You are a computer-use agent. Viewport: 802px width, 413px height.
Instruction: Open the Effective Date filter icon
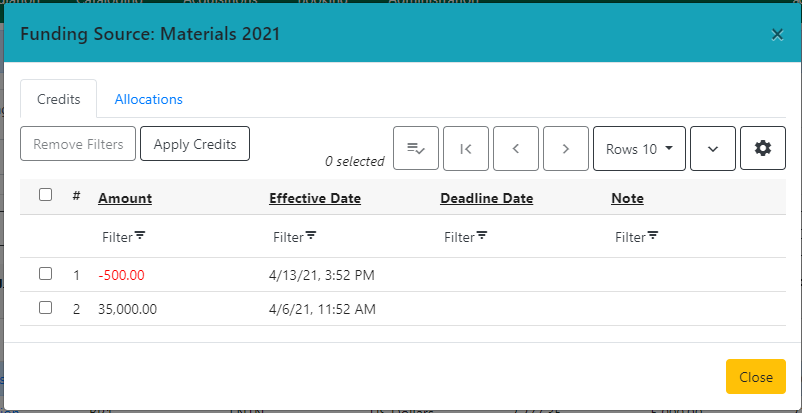[x=311, y=236]
